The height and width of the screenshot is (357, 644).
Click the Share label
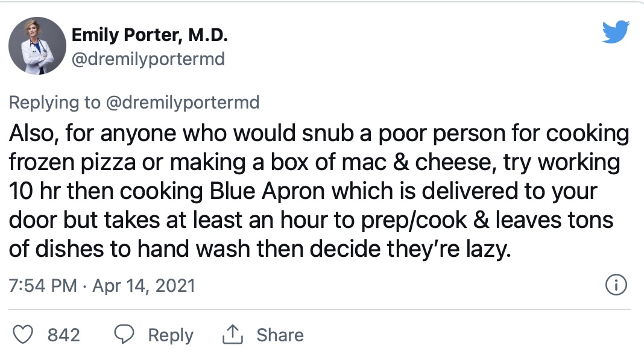click(280, 335)
